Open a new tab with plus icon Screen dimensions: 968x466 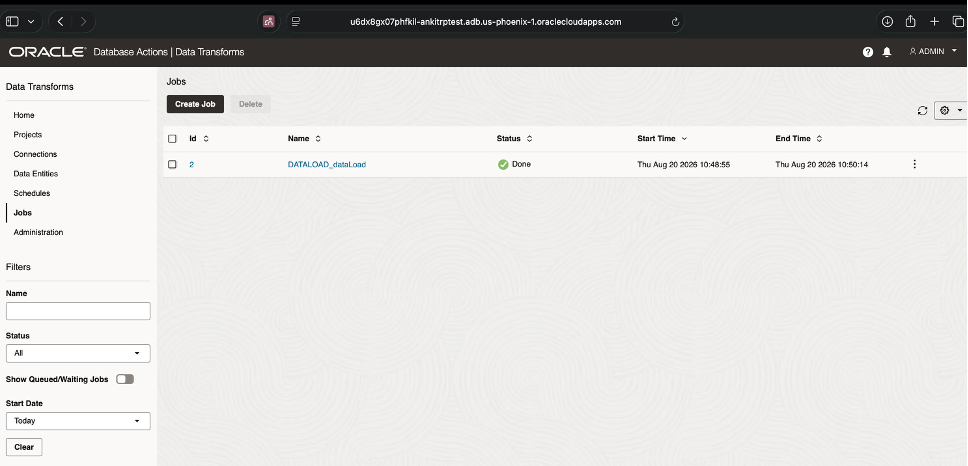[x=935, y=22]
